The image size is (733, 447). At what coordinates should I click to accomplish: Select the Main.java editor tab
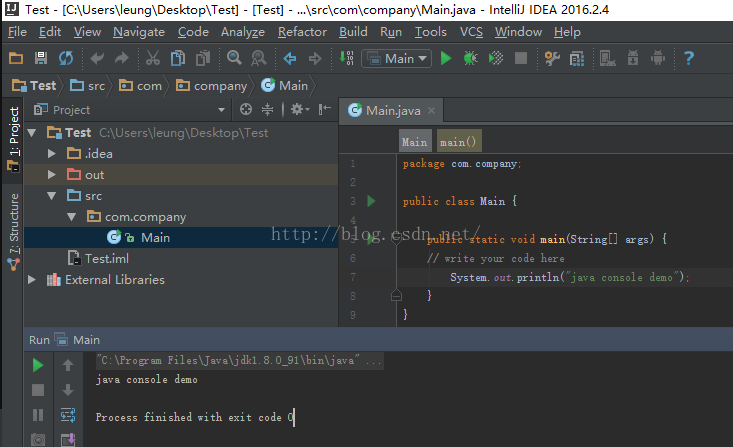[391, 111]
